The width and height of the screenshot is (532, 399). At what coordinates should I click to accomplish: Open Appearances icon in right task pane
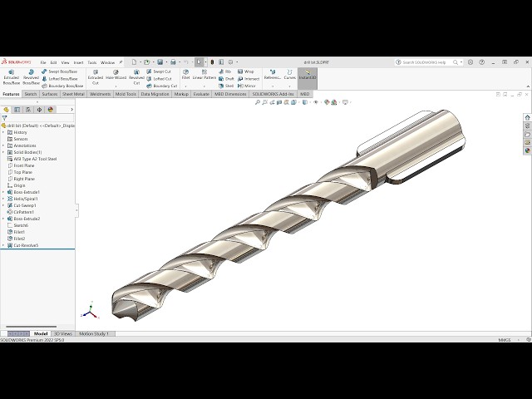(x=527, y=150)
